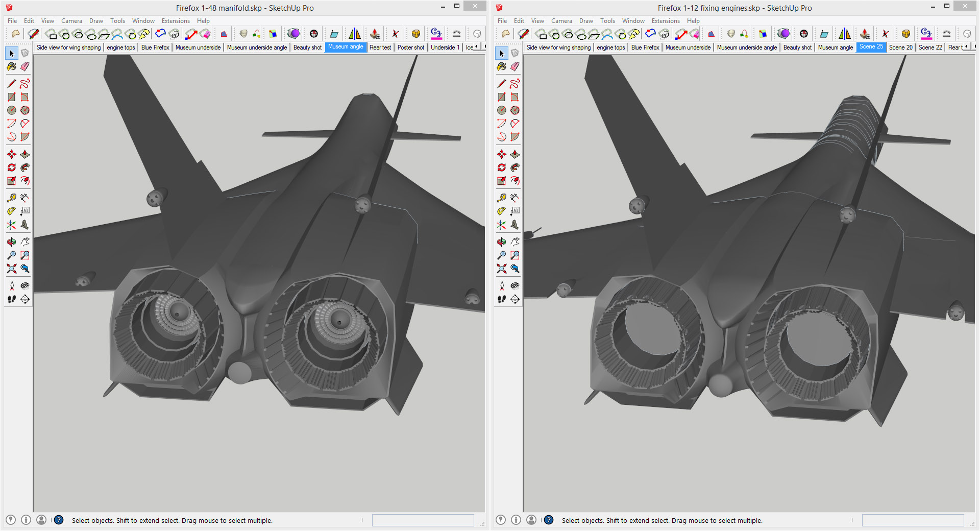Open Rear test scene tab in left window
The height and width of the screenshot is (531, 980).
[x=380, y=47]
